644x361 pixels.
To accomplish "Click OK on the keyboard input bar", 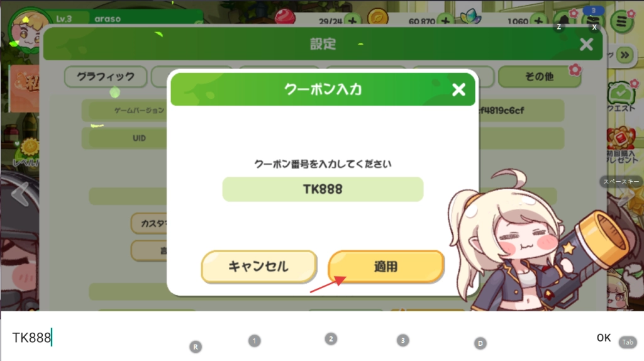I will coord(603,338).
